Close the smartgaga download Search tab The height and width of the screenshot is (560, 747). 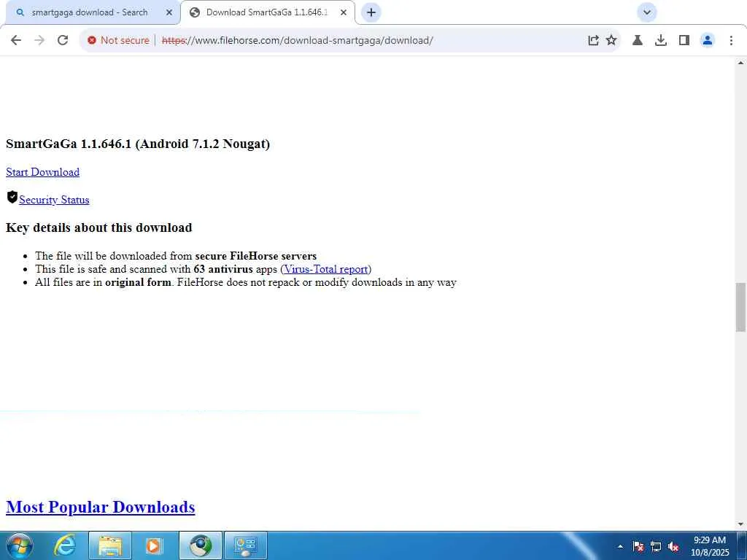click(169, 12)
